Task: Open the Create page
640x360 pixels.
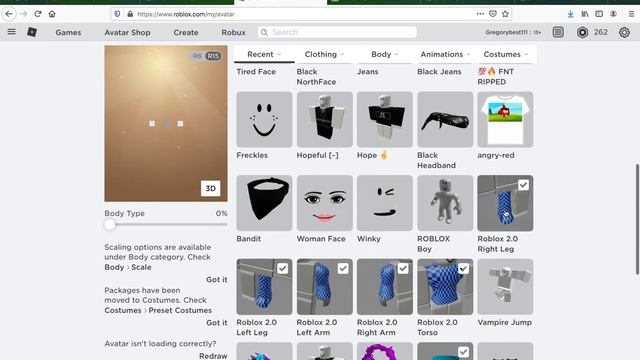Action: coord(186,32)
